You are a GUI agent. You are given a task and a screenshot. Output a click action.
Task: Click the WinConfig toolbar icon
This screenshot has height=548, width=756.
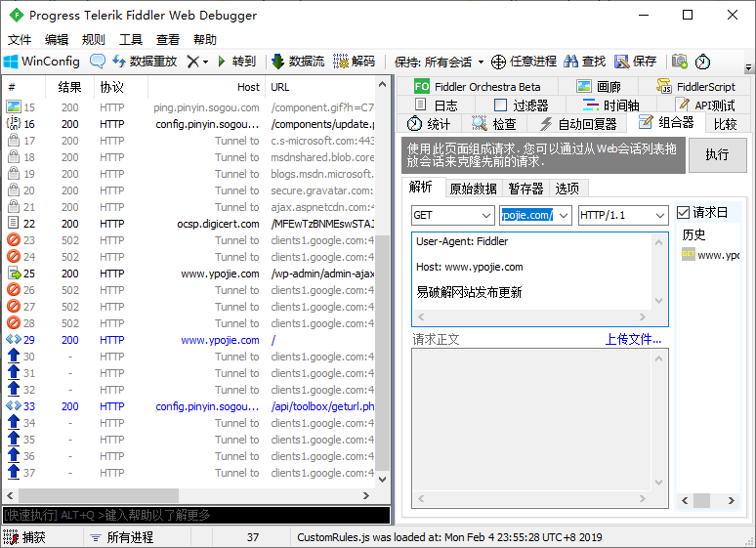coord(12,61)
